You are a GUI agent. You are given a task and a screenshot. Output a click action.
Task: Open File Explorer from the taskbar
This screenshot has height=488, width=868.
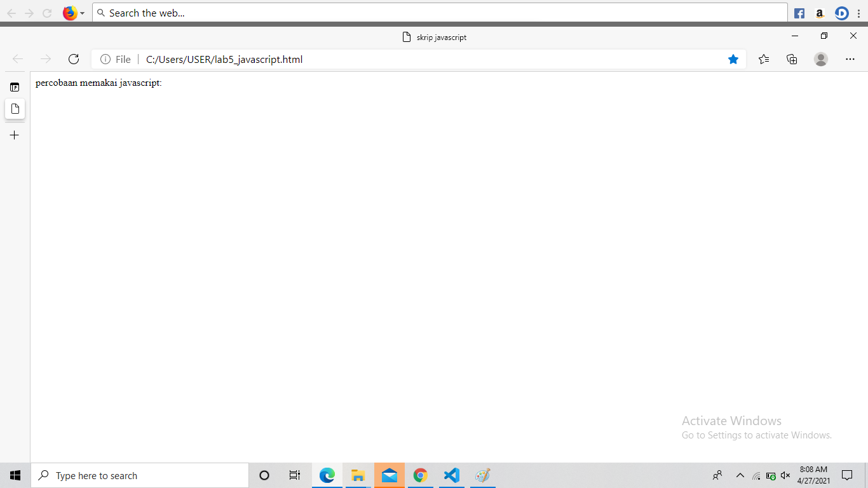[358, 475]
